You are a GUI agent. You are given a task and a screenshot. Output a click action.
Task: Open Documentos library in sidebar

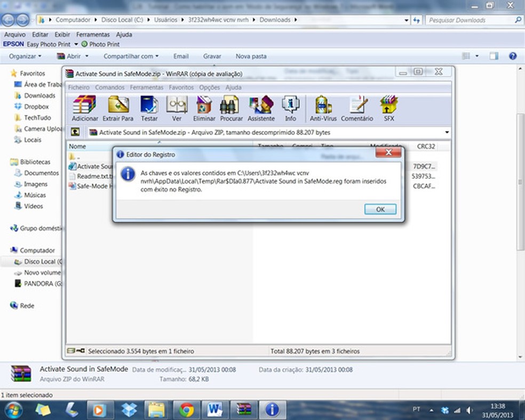click(41, 173)
